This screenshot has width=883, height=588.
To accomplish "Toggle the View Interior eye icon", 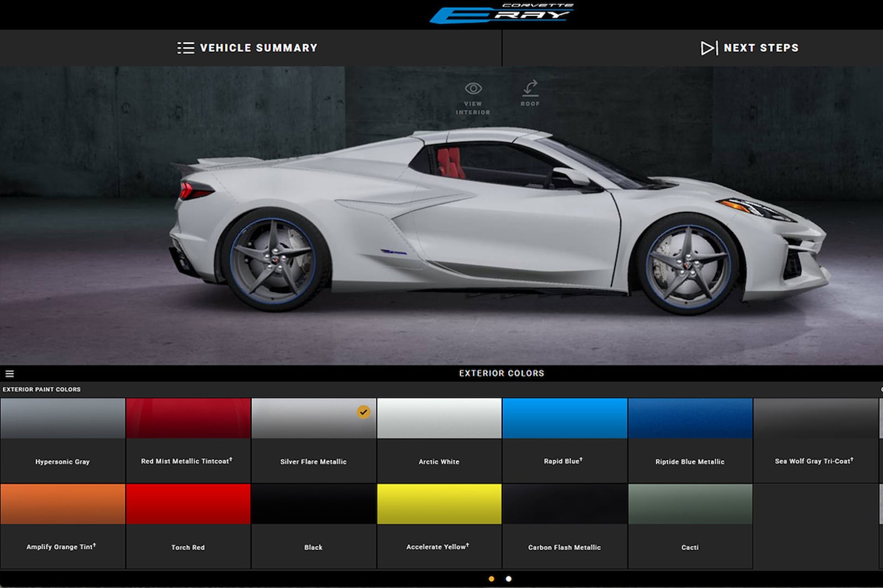I will [x=473, y=89].
